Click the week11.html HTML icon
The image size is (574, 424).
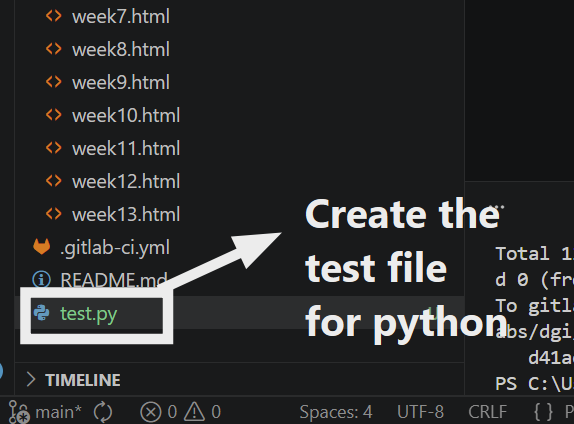pos(53,148)
